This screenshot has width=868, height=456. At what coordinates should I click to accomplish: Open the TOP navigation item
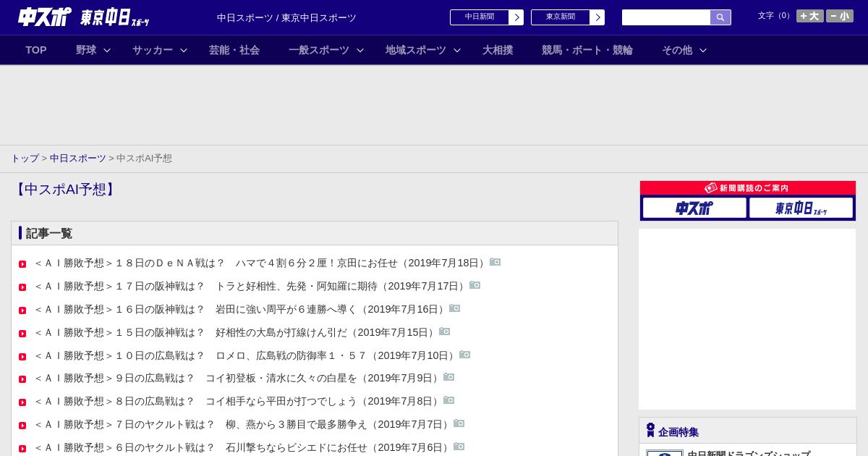[36, 50]
